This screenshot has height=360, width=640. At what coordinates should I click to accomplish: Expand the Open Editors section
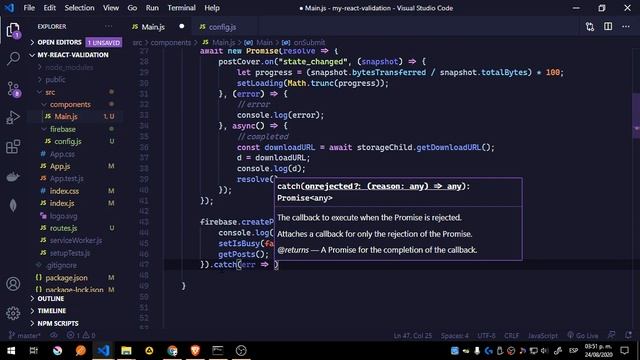click(x=76, y=42)
